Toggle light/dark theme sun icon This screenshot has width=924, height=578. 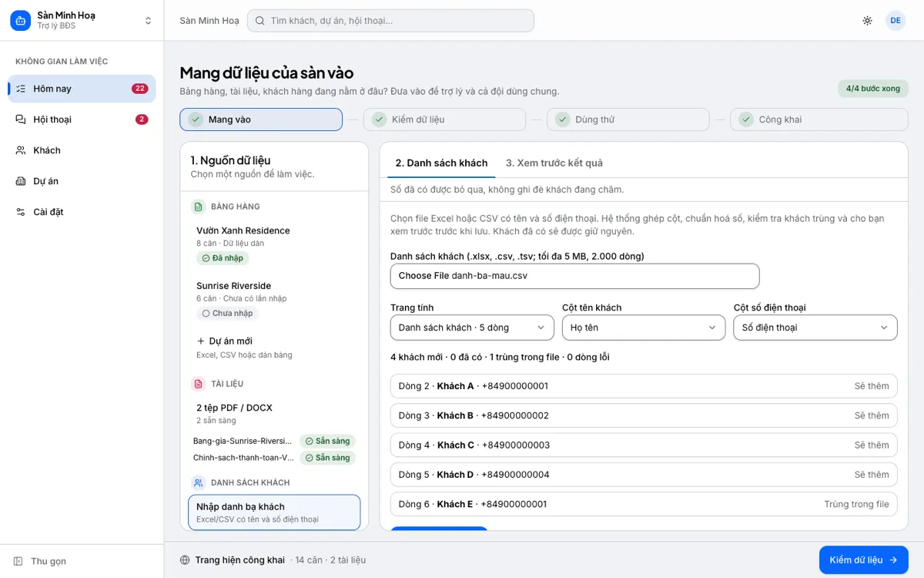click(868, 21)
